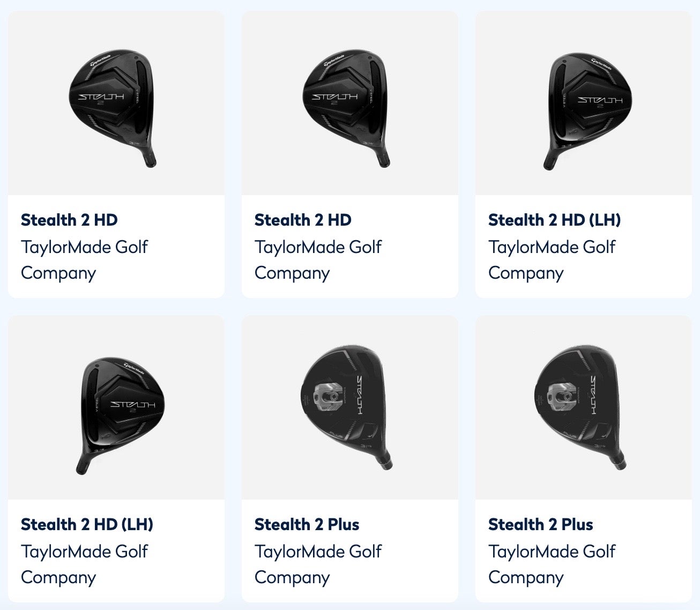Viewport: 700px width, 610px height.
Task: Click TaylorMade Golf Company under Stealth 2 Plus
Action: tap(318, 564)
